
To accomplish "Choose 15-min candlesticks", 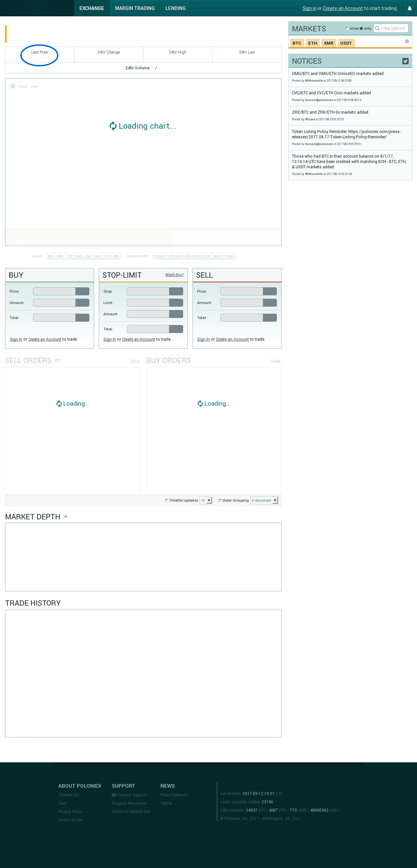I will 175,256.
